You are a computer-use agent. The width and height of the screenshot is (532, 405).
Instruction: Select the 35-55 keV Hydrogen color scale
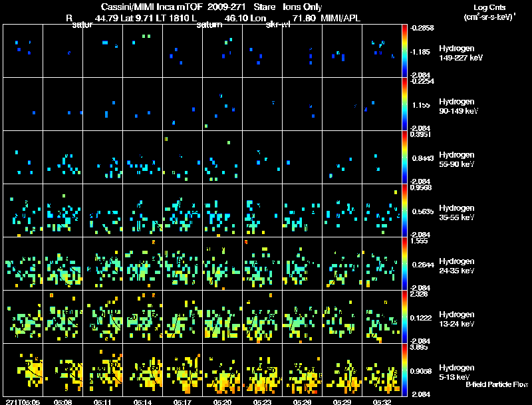click(405, 210)
